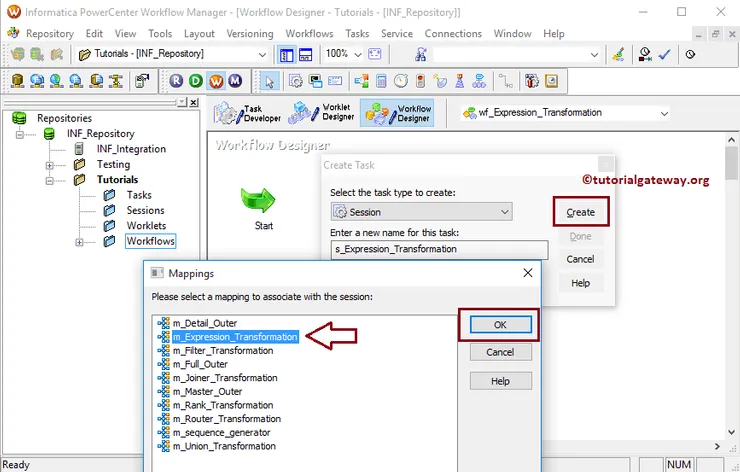740x472 pixels.
Task: Open the Tutorials folder selector dropdown
Action: (x=262, y=55)
